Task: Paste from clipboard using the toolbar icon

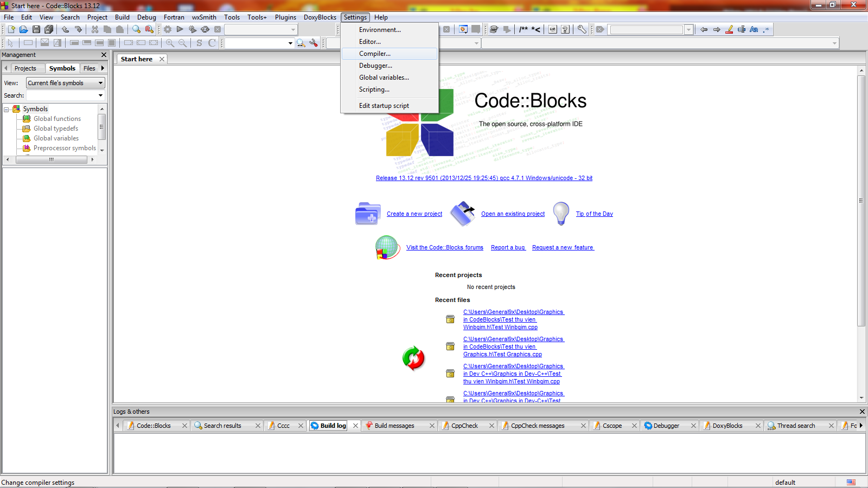Action: pyautogui.click(x=120, y=29)
